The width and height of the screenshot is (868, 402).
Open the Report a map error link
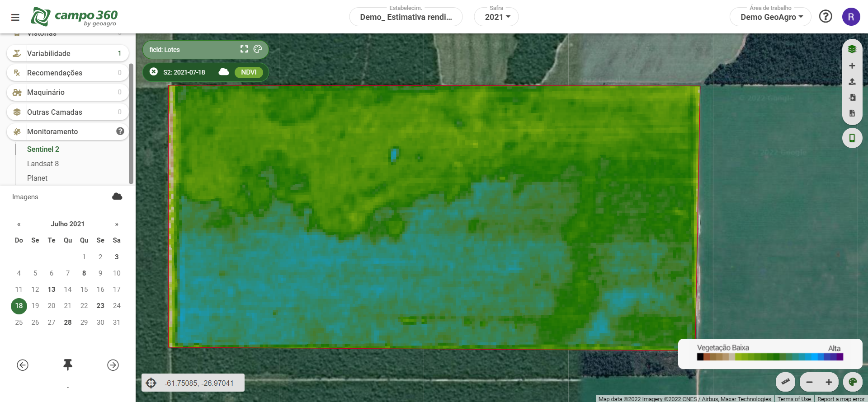pos(841,399)
